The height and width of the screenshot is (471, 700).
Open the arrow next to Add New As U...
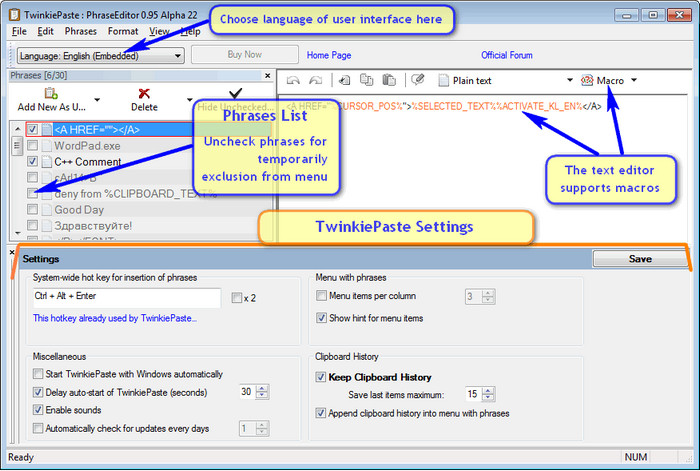(x=97, y=100)
